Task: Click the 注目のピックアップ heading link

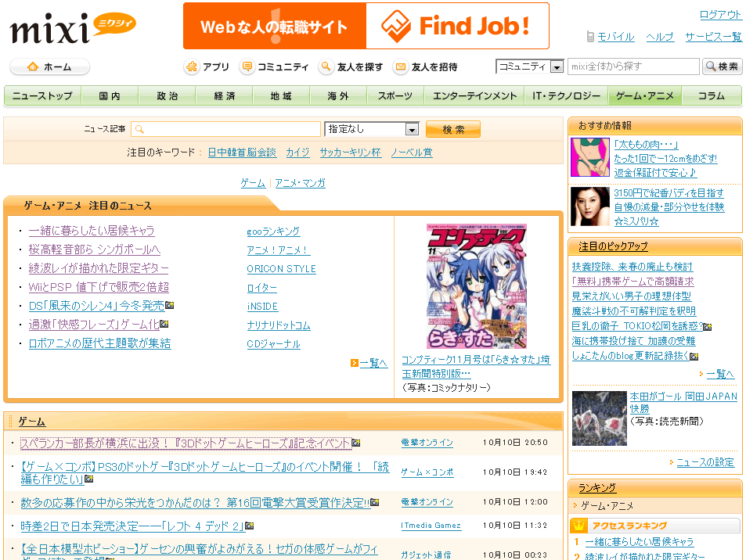Action: [613, 246]
